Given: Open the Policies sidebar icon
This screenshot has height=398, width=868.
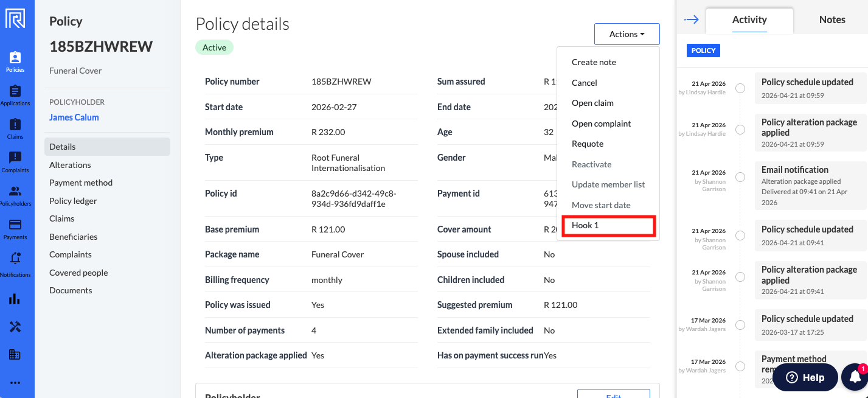Looking at the screenshot, I should click(x=15, y=61).
